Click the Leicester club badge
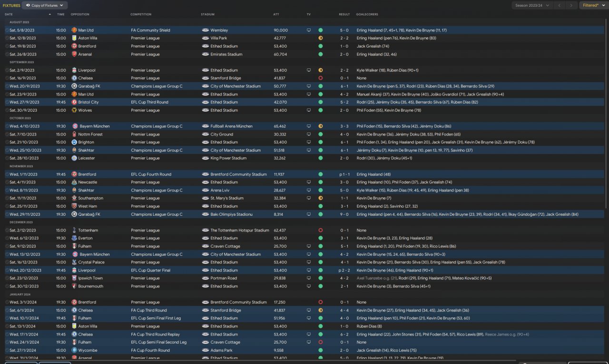Viewport: 609px width, 364px height. (x=74, y=158)
